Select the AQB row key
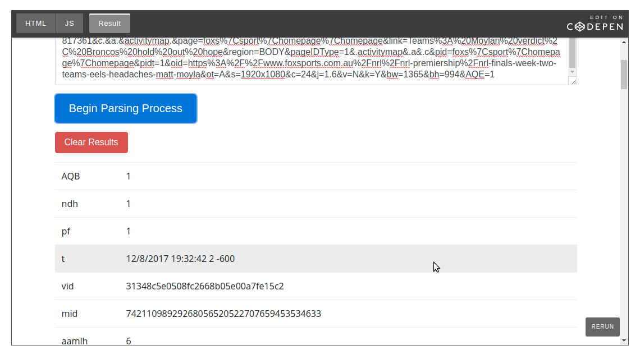This screenshot has height=364, width=640. point(71,177)
